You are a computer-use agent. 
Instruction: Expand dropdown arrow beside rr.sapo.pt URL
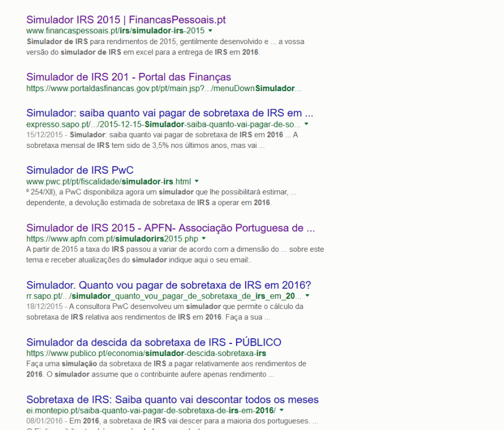308,295
